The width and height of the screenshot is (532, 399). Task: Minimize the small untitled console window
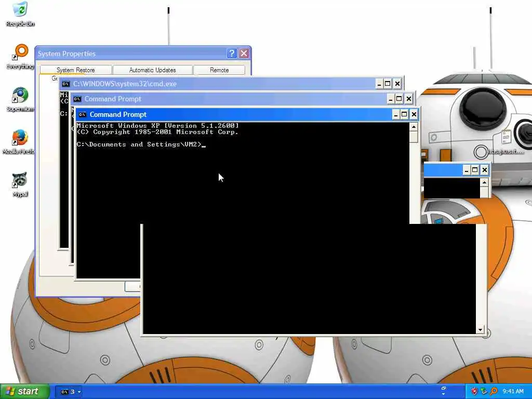click(467, 170)
